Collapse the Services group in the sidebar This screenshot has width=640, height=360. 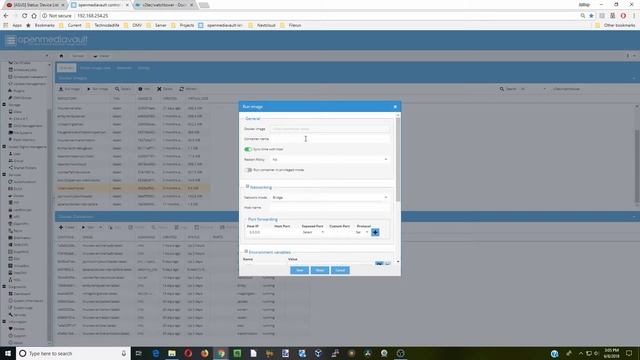pos(4,175)
